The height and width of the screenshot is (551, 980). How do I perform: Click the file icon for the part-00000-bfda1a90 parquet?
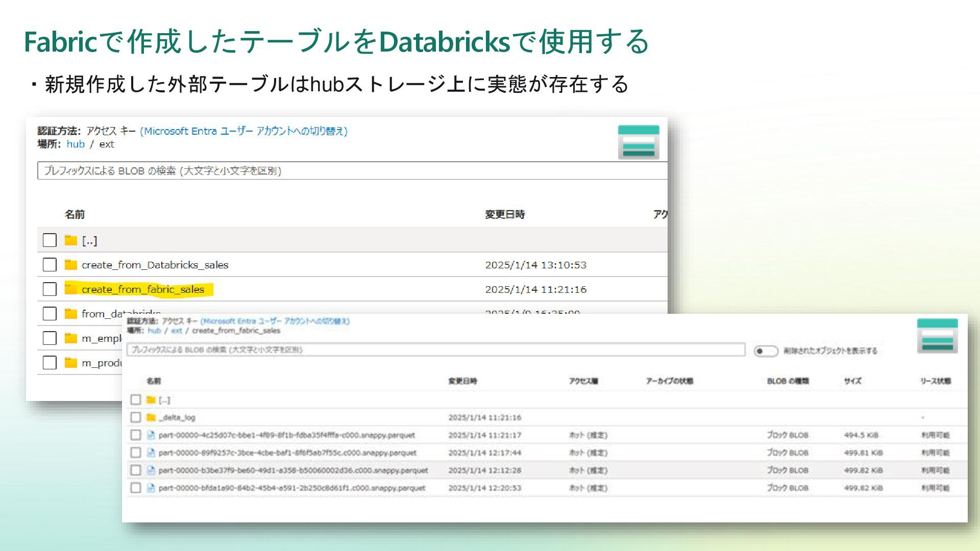tap(151, 488)
